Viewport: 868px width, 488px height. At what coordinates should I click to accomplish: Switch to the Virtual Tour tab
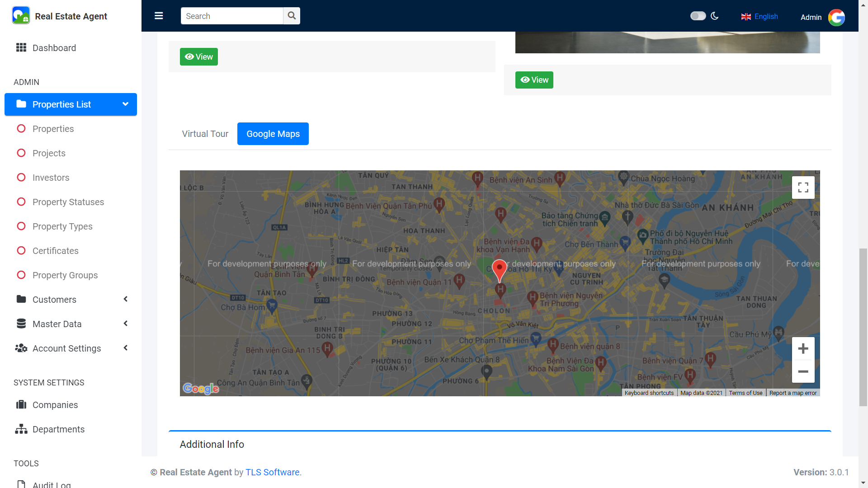[x=205, y=134]
